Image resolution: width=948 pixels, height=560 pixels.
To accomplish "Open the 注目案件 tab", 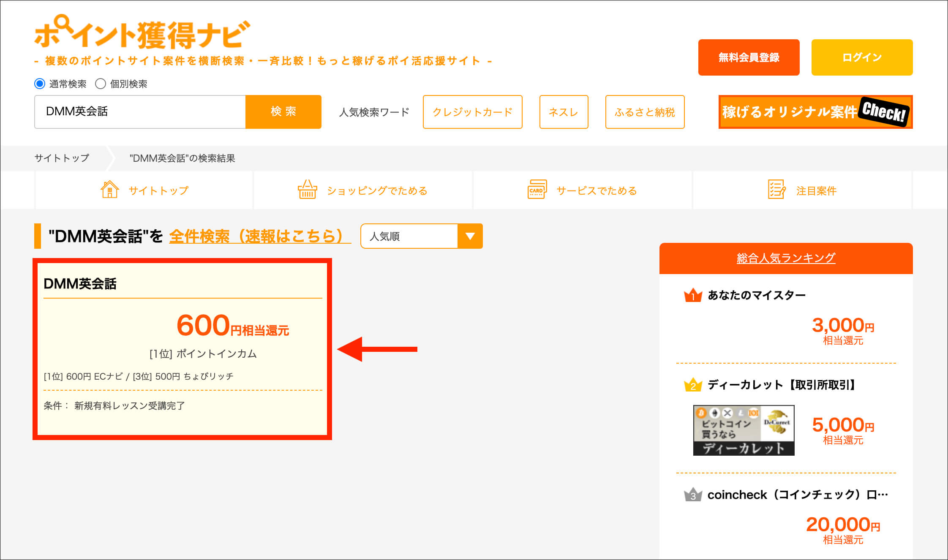I will 802,190.
